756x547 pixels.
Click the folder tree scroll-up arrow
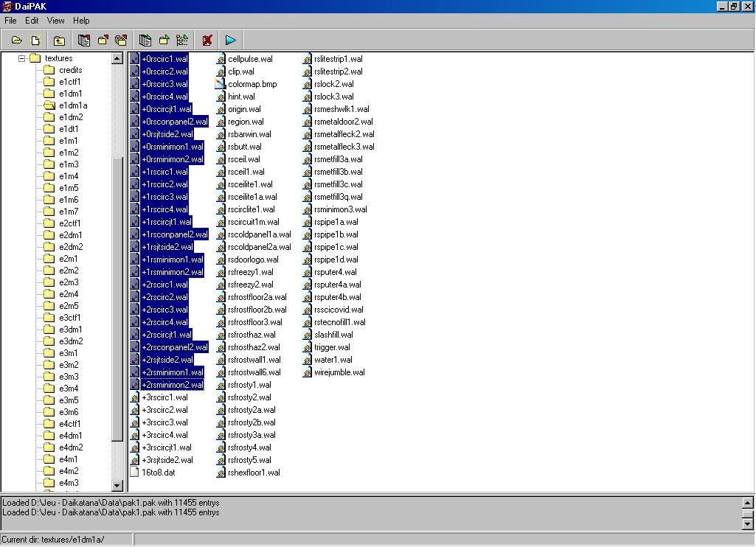click(117, 58)
